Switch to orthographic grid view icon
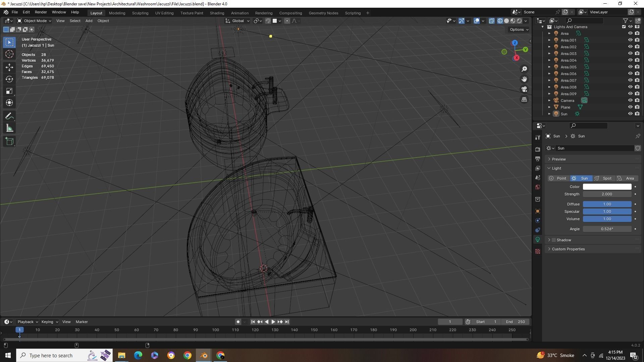Screen dimensions: 644x362 tap(524, 100)
